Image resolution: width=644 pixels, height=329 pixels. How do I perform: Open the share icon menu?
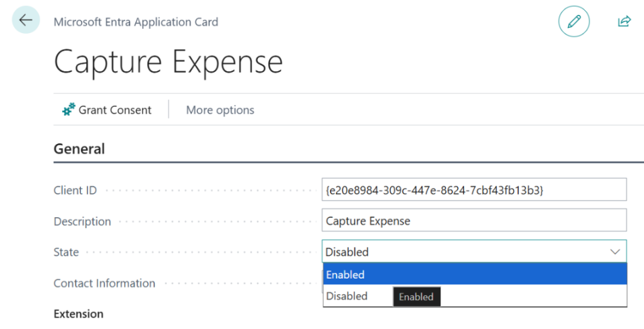tap(624, 22)
